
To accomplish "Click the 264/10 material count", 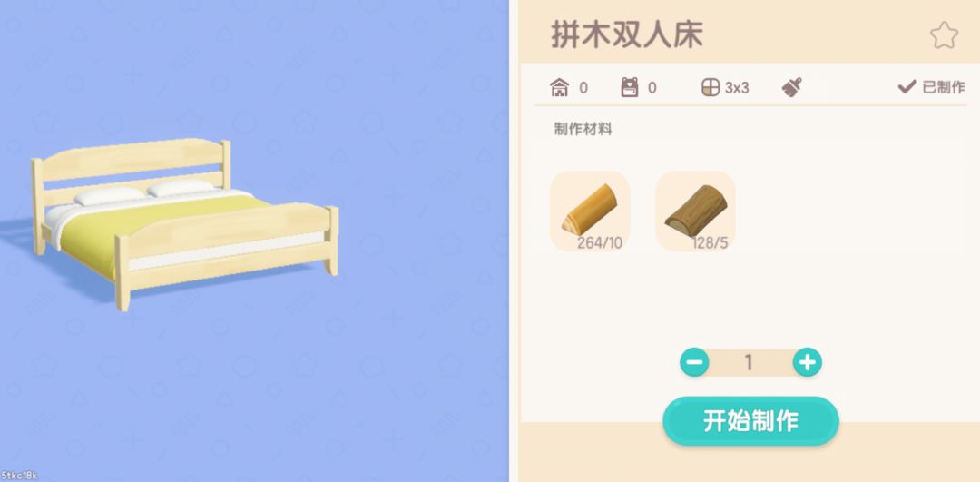I will click(x=600, y=243).
